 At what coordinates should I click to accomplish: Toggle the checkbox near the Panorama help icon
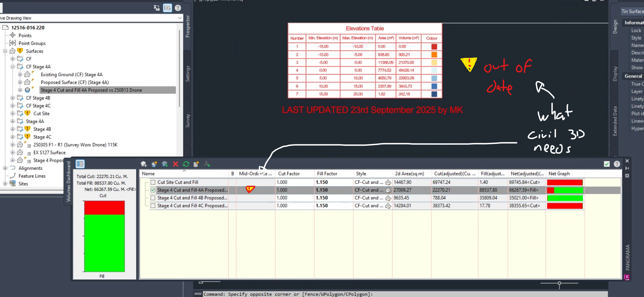[x=607, y=164]
